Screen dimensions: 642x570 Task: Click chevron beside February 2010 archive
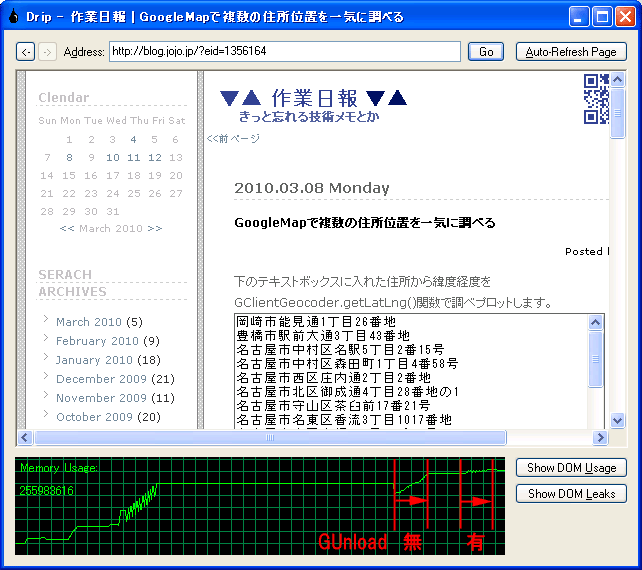(46, 338)
